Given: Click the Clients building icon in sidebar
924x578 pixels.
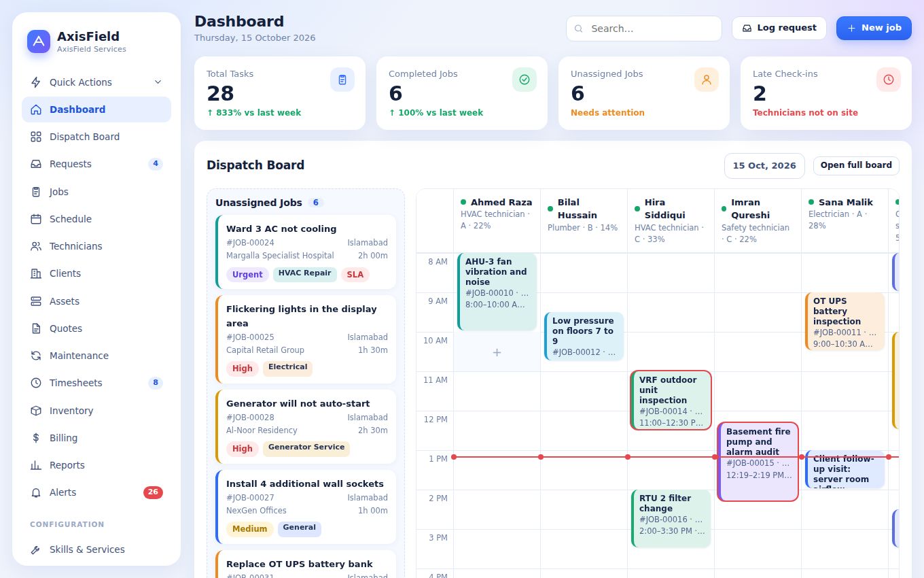Looking at the screenshot, I should (36, 273).
